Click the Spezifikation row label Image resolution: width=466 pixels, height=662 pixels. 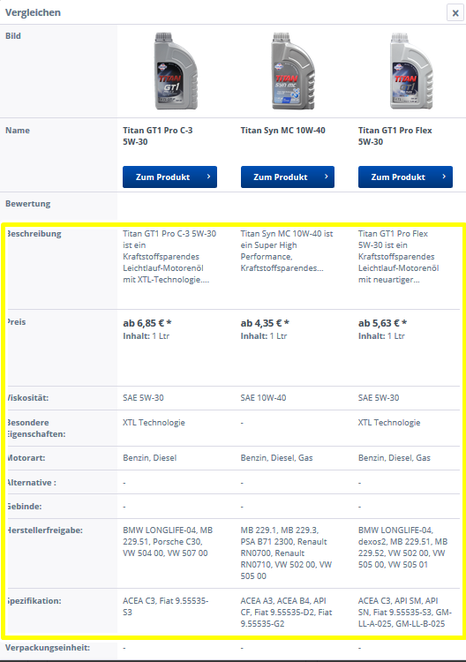(34, 601)
